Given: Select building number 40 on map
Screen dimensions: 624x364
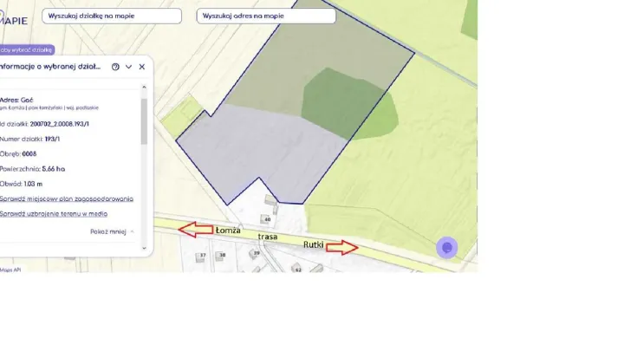Looking at the screenshot, I should click(x=266, y=218).
